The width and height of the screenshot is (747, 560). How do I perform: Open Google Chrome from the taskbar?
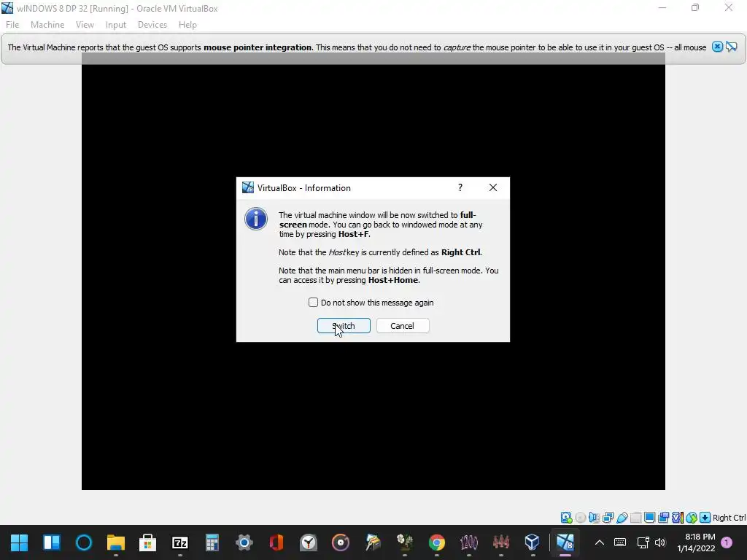[x=437, y=542]
